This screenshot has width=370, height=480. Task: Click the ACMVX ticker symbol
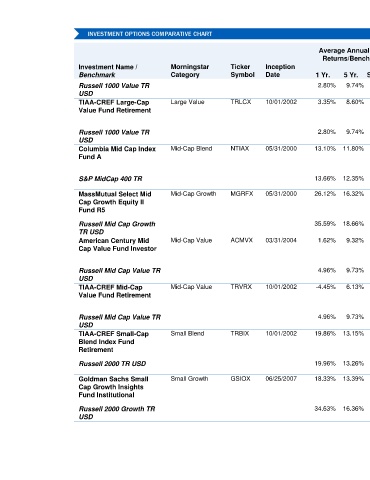(242, 240)
